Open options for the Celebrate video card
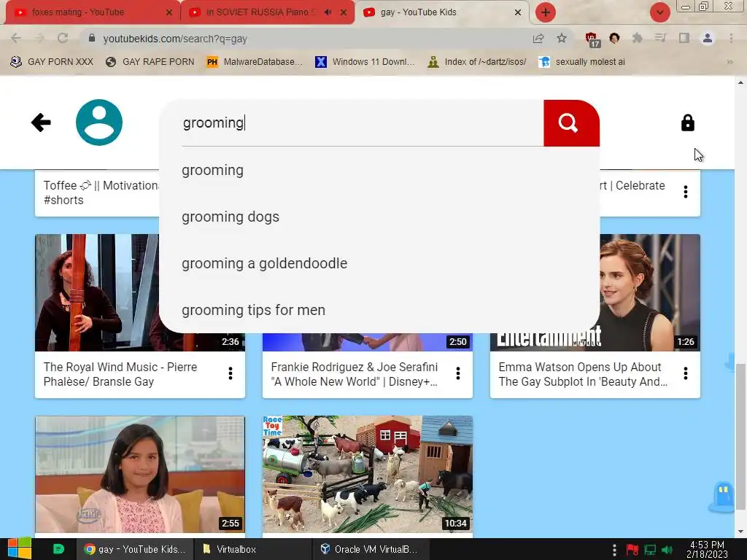The image size is (747, 560). (x=686, y=192)
